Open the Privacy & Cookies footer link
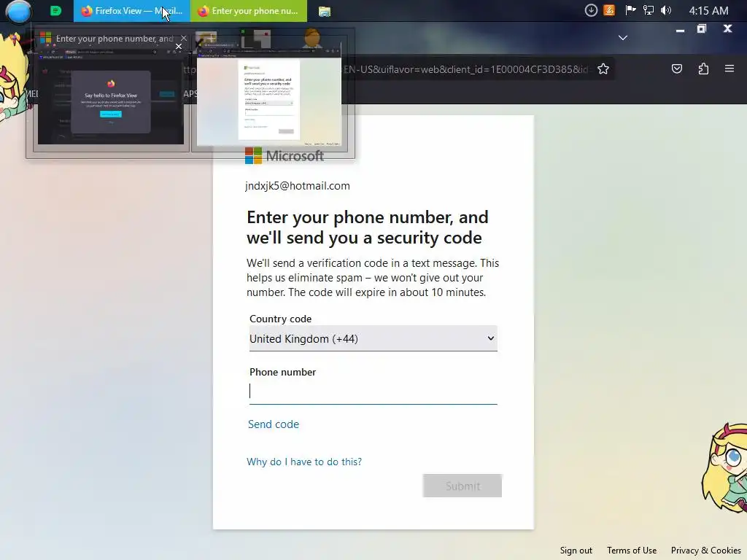The width and height of the screenshot is (747, 560). [x=706, y=551]
